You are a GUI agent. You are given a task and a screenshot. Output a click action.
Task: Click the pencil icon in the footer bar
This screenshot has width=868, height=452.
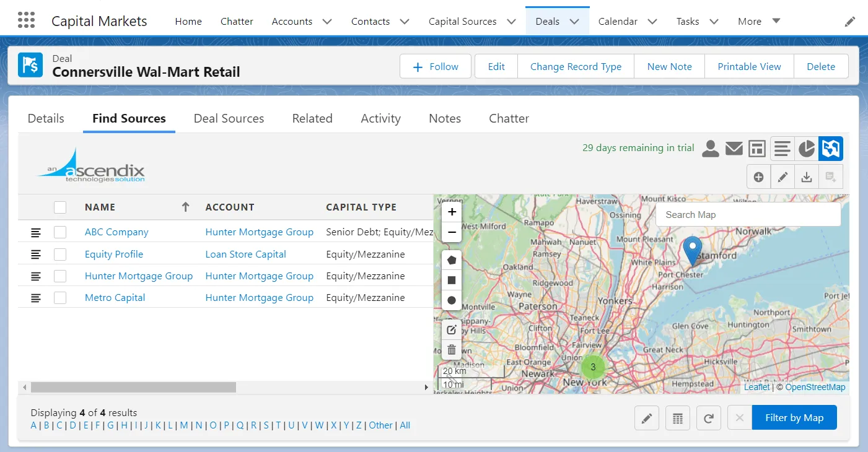(647, 419)
